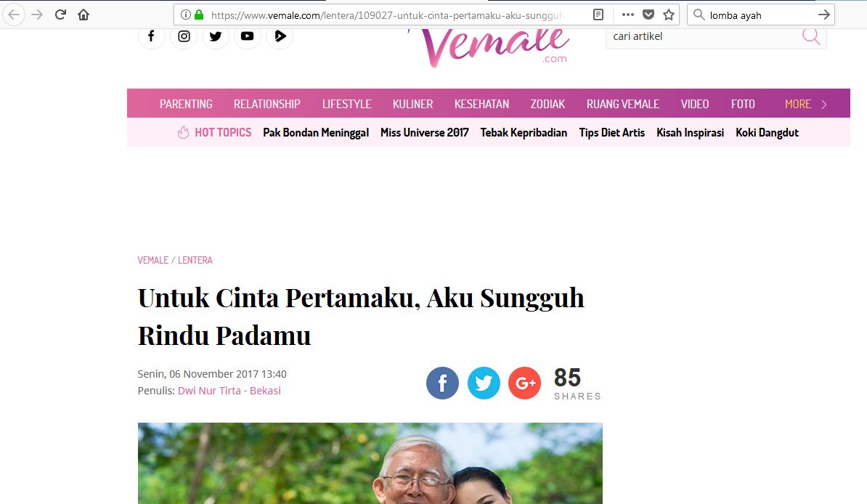This screenshot has width=867, height=504.
Task: Click the browser reload page icon
Action: [60, 15]
